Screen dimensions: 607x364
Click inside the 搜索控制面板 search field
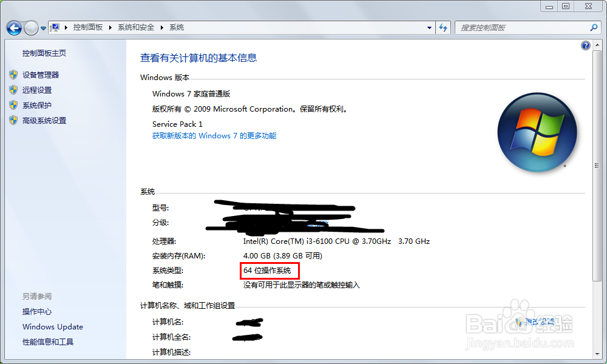522,27
